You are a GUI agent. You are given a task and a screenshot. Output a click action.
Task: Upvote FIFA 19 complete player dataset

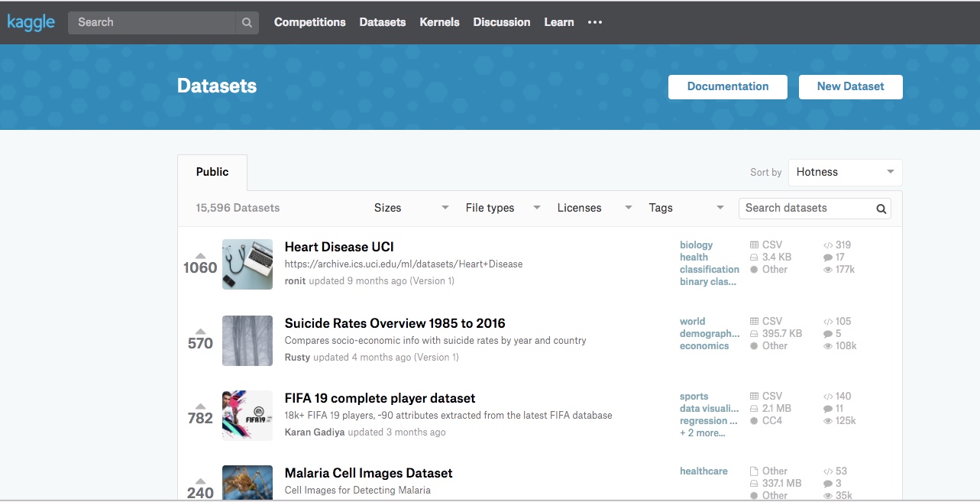200,406
